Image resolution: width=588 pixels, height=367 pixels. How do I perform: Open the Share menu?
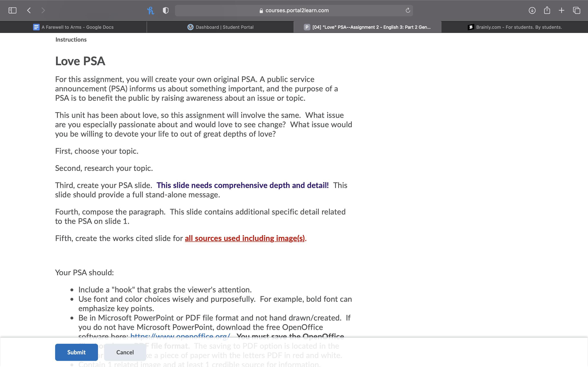tap(547, 10)
